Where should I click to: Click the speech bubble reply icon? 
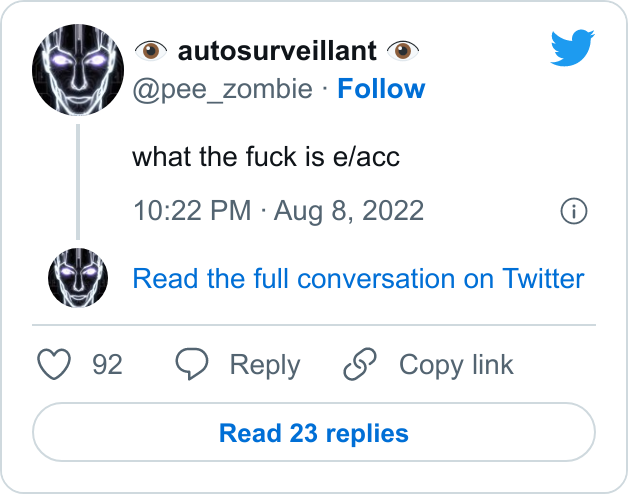point(192,364)
